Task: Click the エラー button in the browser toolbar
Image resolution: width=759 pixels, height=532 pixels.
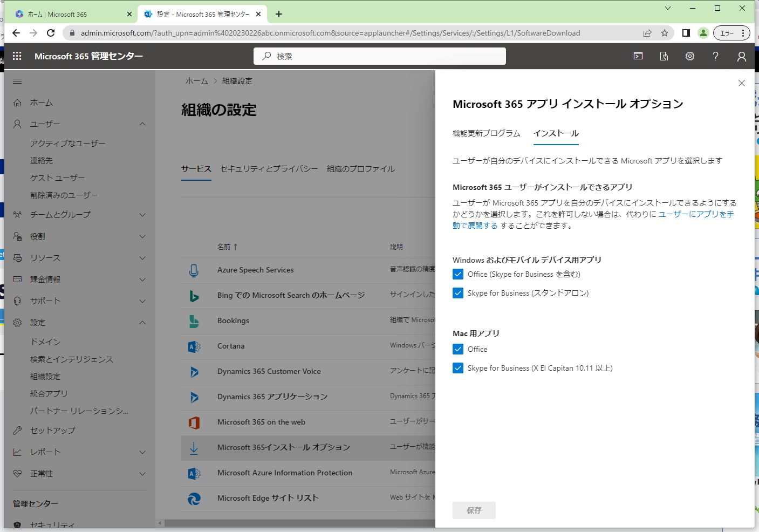Action: pyautogui.click(x=731, y=33)
